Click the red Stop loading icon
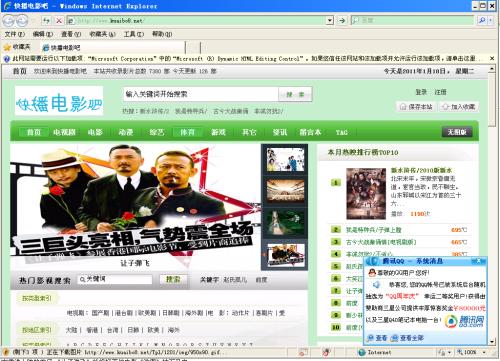The width and height of the screenshot is (500, 361). point(59,21)
